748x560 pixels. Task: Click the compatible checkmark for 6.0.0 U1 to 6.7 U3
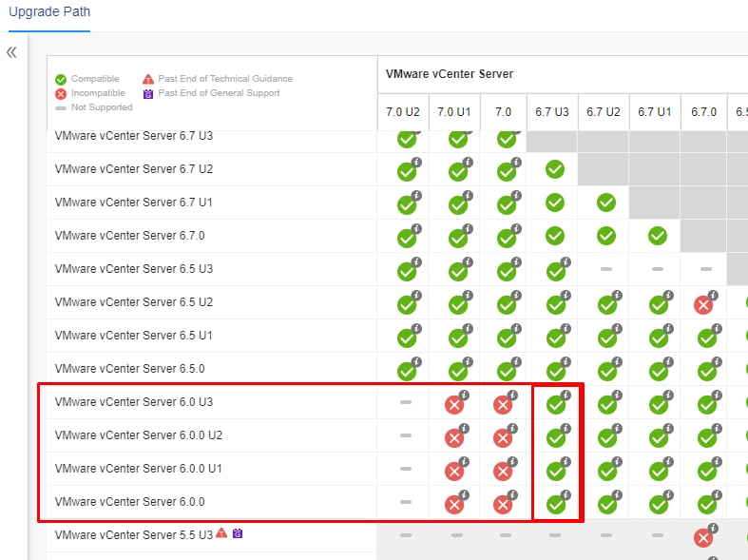coord(556,472)
